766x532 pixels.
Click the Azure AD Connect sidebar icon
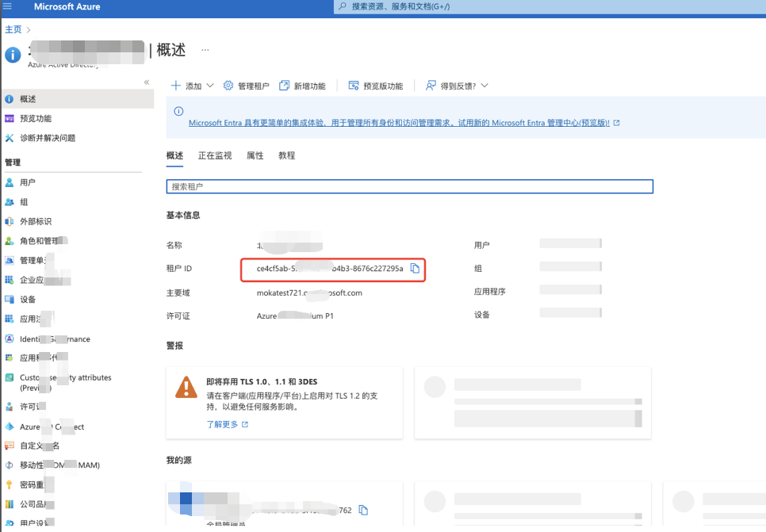coord(10,427)
